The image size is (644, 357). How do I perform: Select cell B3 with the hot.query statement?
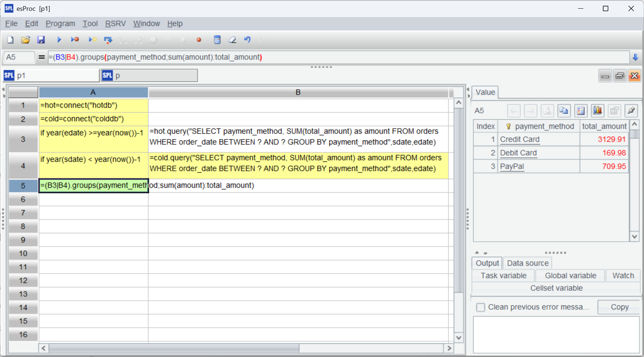point(298,139)
